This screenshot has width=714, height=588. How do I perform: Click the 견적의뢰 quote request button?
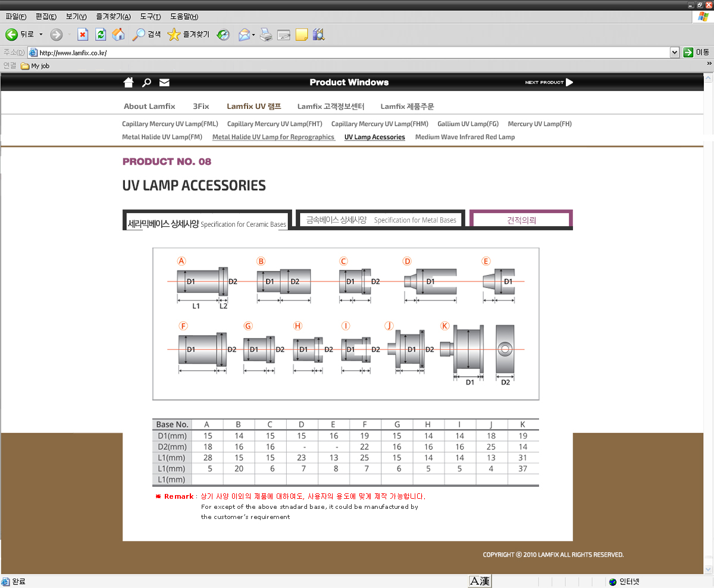pos(521,220)
